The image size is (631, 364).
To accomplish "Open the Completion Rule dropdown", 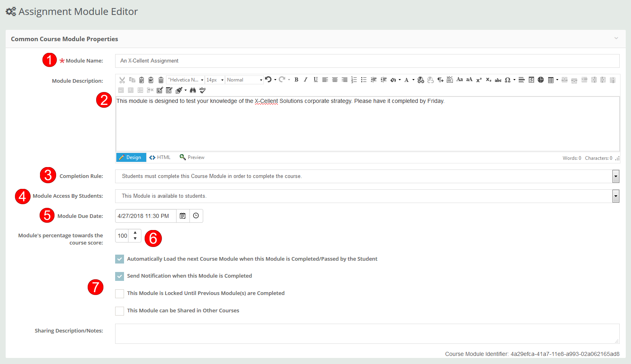I will click(615, 176).
